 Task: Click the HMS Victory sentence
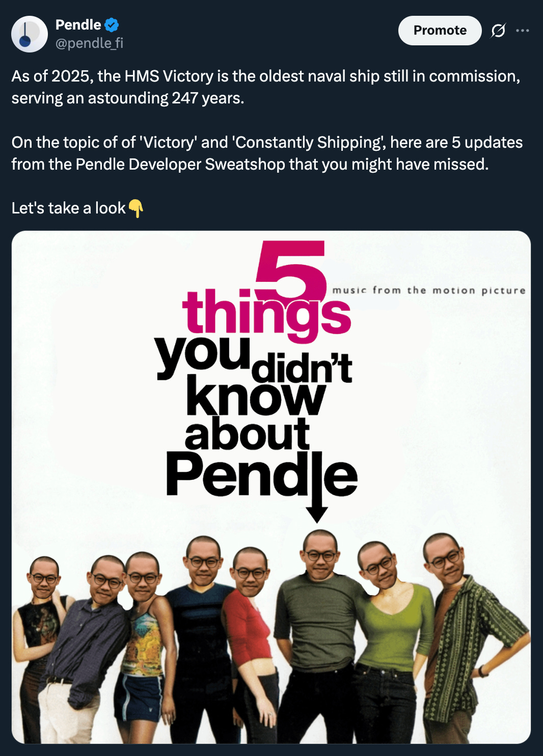click(266, 87)
